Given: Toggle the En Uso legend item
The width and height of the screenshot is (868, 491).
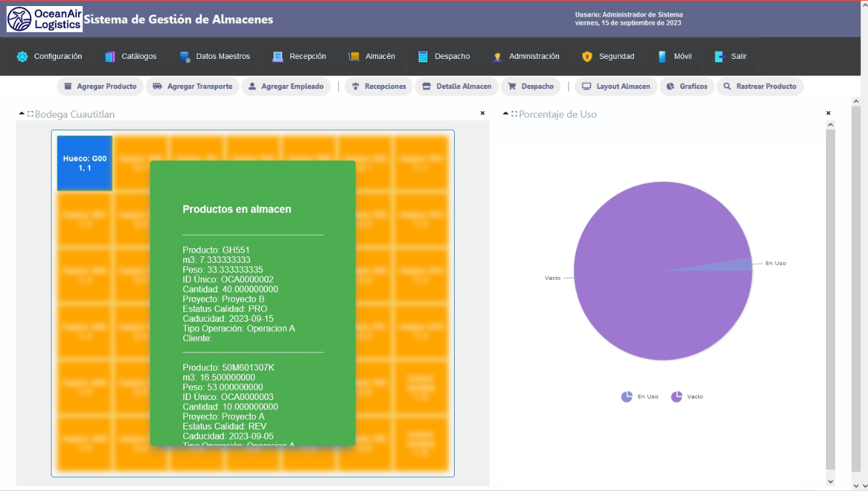Looking at the screenshot, I should click(x=640, y=397).
